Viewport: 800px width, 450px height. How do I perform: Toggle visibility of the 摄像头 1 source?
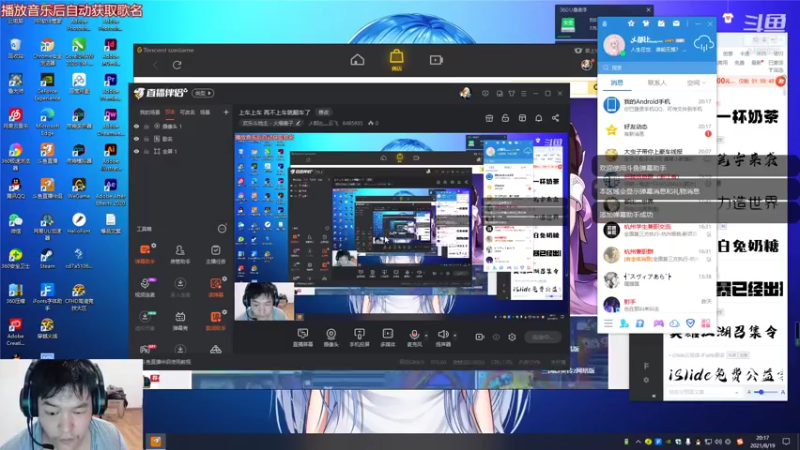click(136, 126)
